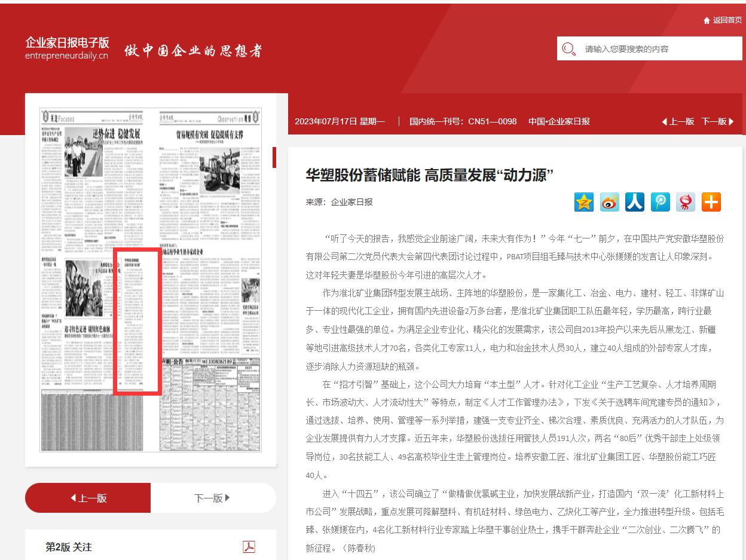Open the 贸易规模有突破 article on right page
Image resolution: width=746 pixels, height=560 pixels.
pyautogui.click(x=209, y=134)
